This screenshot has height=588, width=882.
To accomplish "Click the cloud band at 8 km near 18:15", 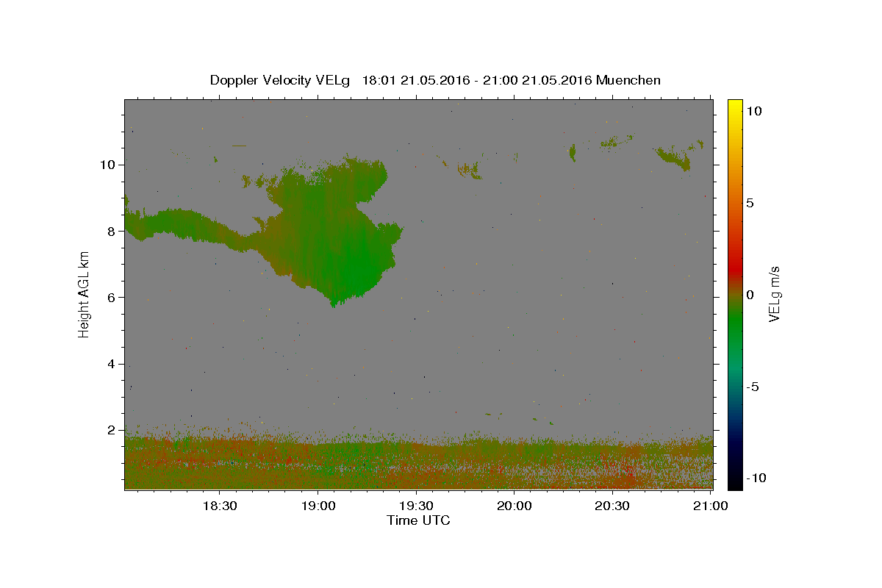I will point(173,224).
